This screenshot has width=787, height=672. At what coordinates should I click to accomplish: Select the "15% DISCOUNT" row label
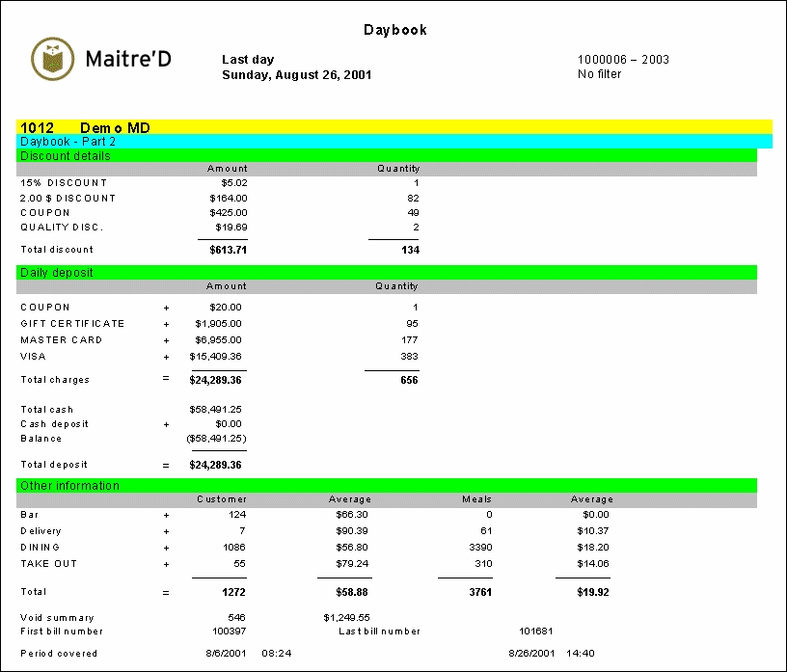pyautogui.click(x=64, y=183)
